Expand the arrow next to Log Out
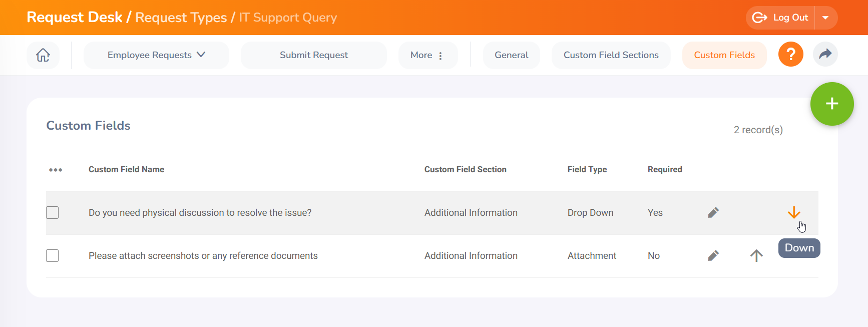This screenshot has height=327, width=868. coord(826,18)
